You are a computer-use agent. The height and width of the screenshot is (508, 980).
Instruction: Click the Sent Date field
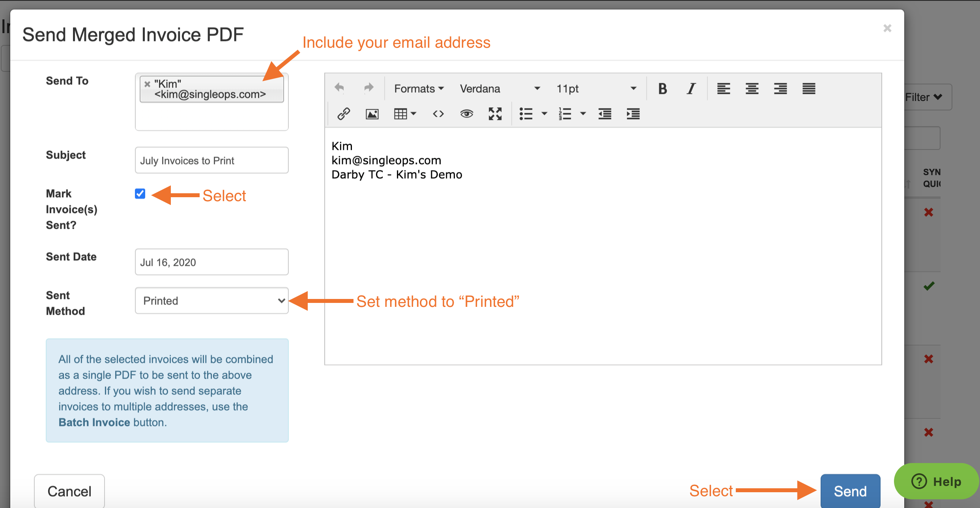point(211,261)
